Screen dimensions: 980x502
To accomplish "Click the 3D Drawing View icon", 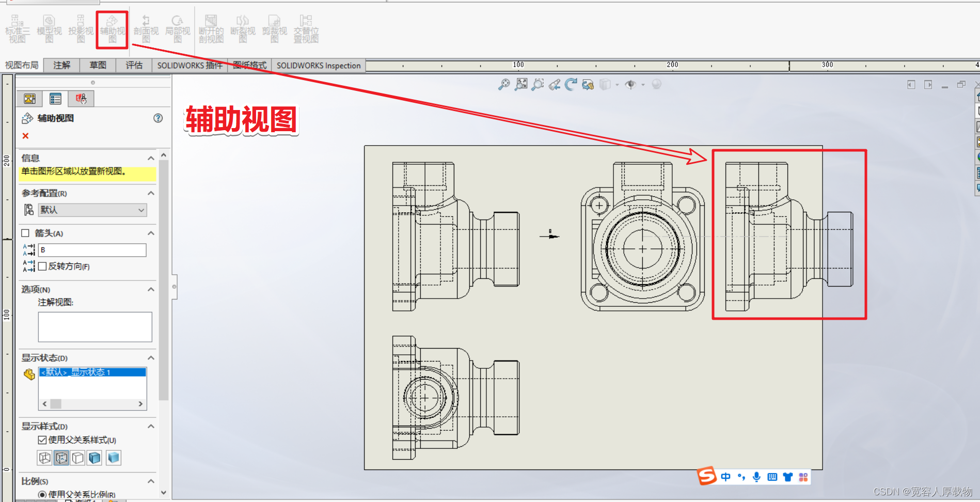I will pyautogui.click(x=588, y=84).
